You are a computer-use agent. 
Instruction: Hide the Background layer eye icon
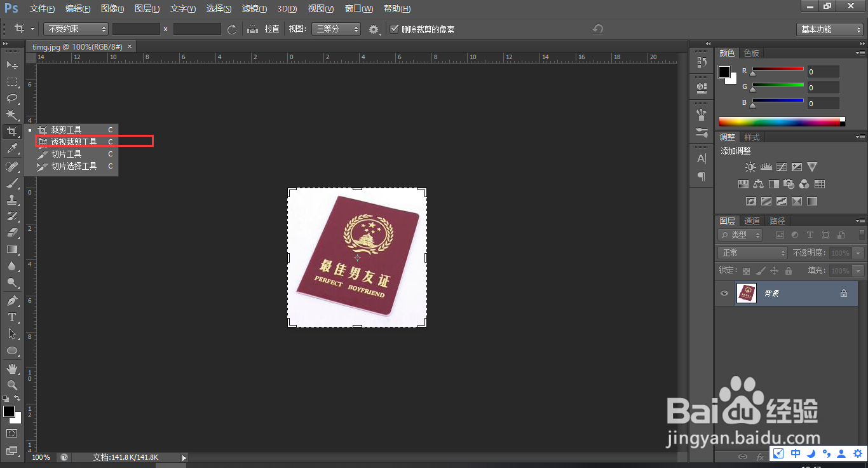pyautogui.click(x=724, y=293)
